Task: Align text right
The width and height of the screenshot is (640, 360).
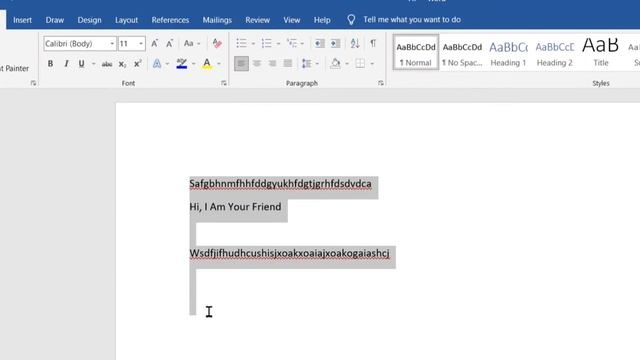Action: (x=272, y=64)
